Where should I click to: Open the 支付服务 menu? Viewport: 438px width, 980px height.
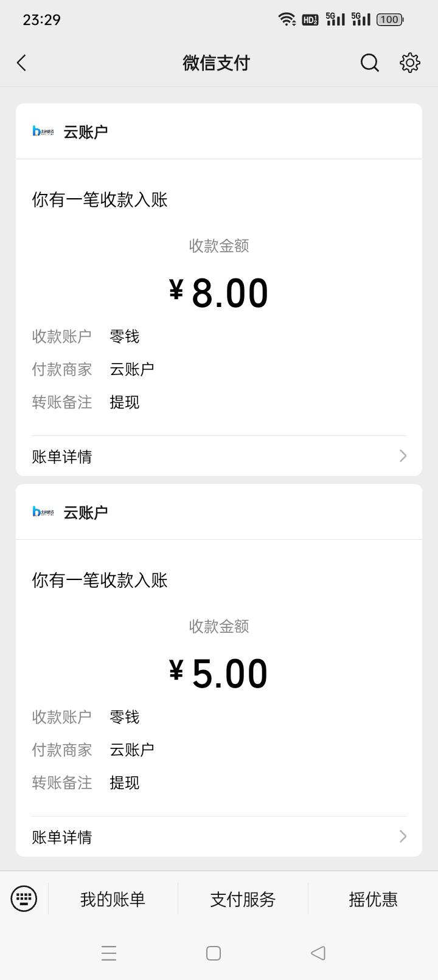243,899
